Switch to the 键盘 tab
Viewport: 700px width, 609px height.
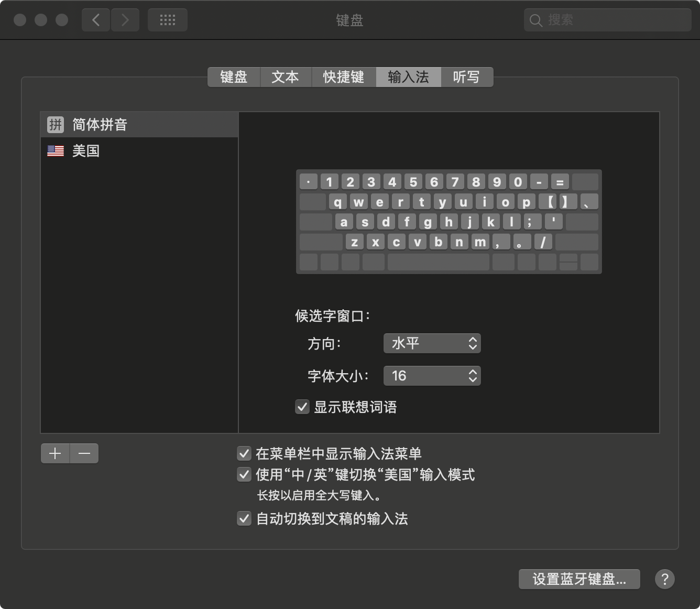coord(234,77)
